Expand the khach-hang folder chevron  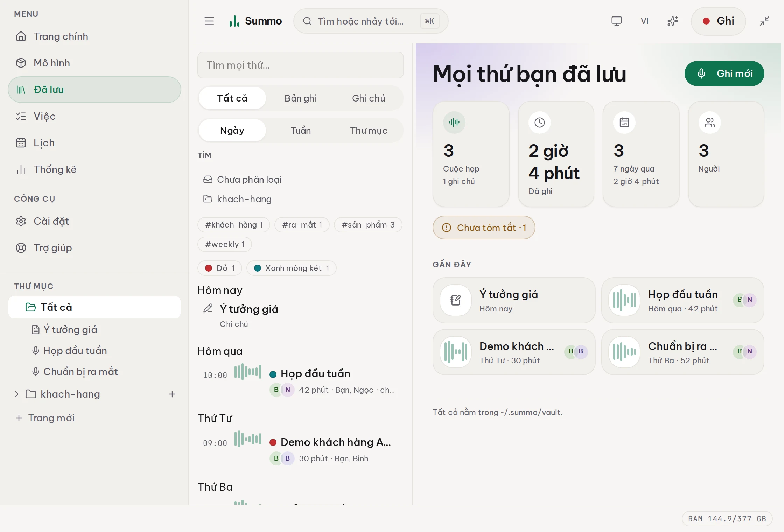click(x=17, y=394)
